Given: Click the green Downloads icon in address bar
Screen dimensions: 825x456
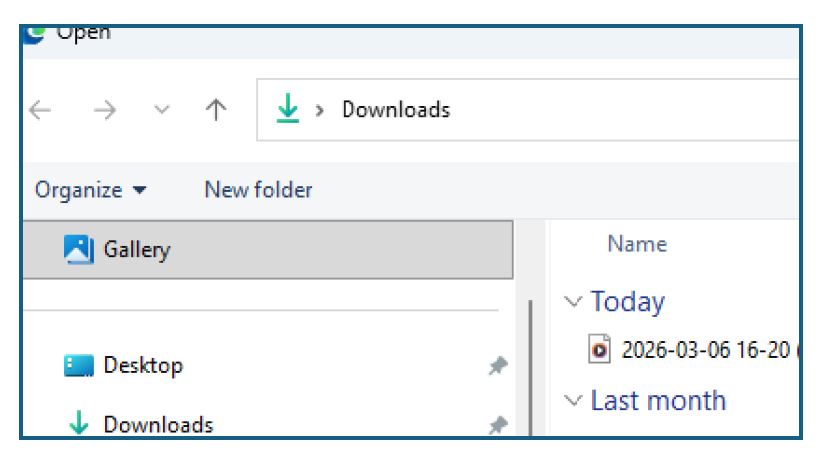Looking at the screenshot, I should point(288,110).
